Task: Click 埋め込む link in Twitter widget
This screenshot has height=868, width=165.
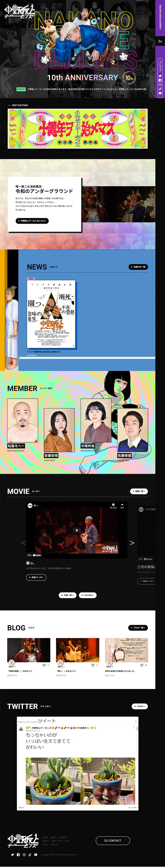Action: [x=21, y=807]
